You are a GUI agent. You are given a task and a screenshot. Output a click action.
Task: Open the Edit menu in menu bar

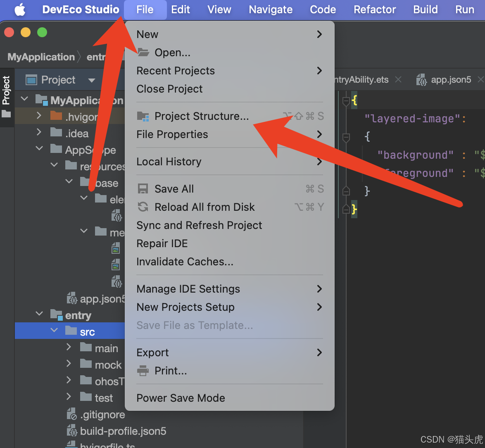click(x=181, y=10)
